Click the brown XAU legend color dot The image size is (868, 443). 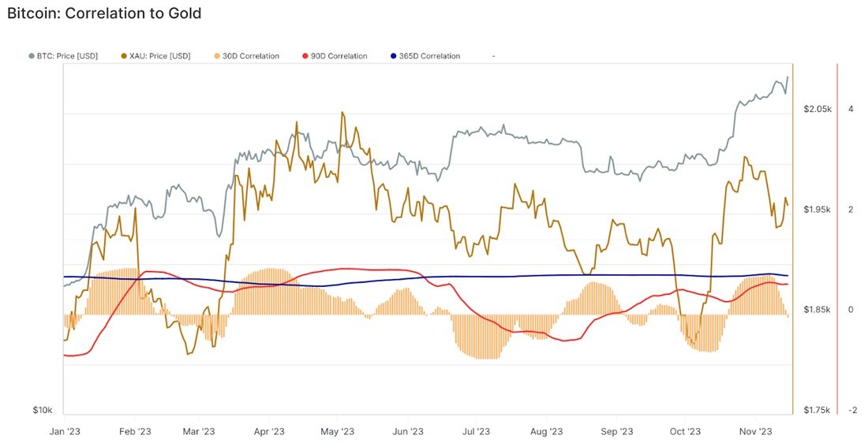[124, 56]
